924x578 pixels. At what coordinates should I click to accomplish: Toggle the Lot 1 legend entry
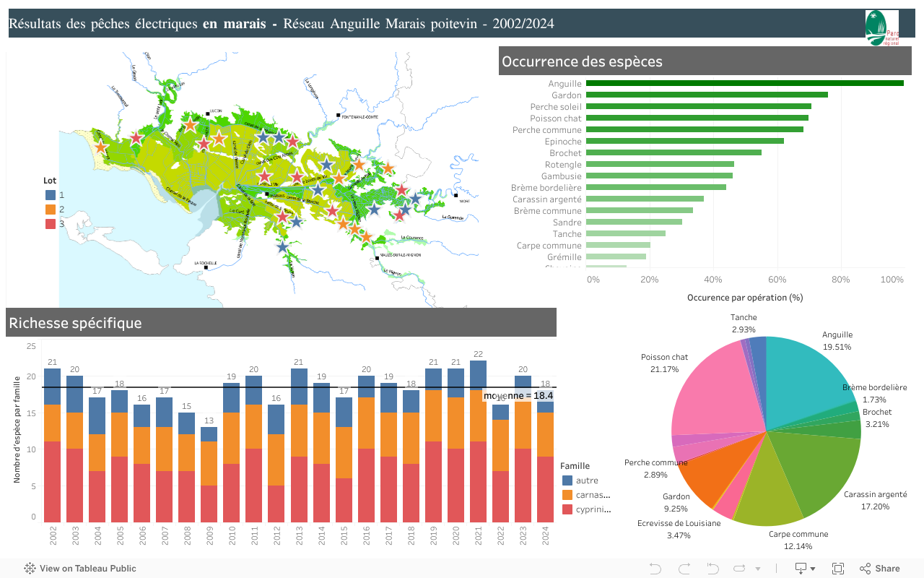tap(49, 194)
